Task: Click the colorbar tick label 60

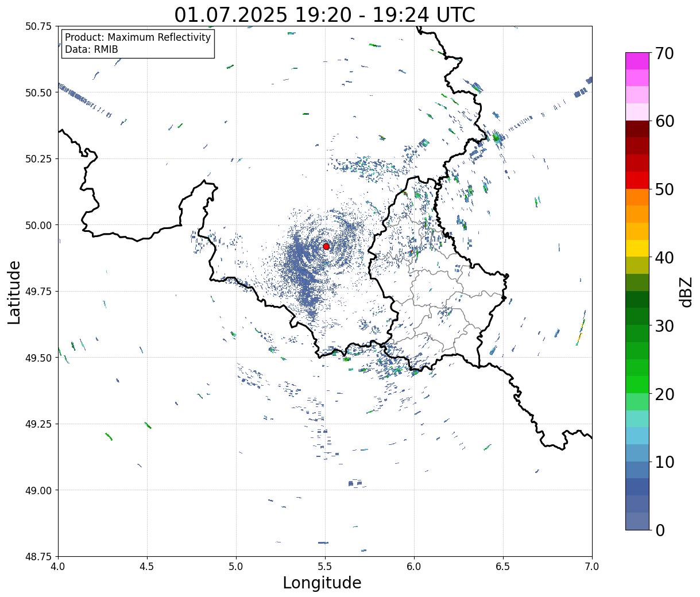Action: [x=664, y=121]
